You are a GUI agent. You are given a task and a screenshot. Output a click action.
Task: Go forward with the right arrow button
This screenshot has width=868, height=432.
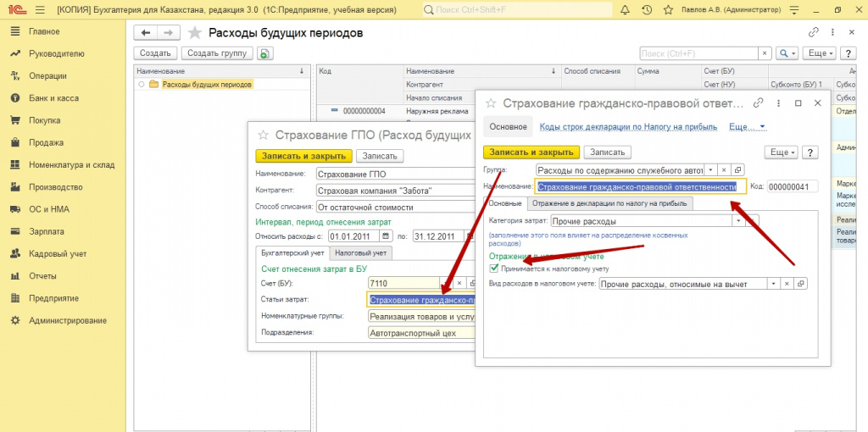coord(169,33)
